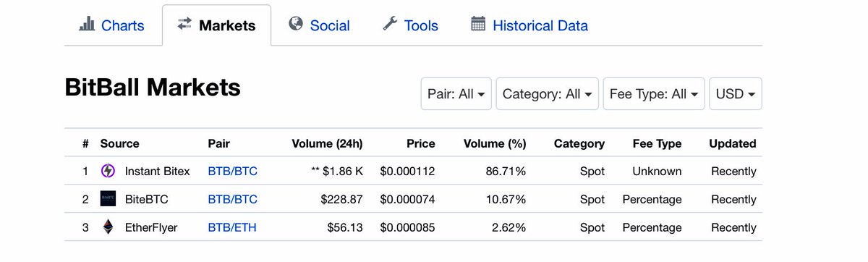Click the Source column header

[x=120, y=143]
